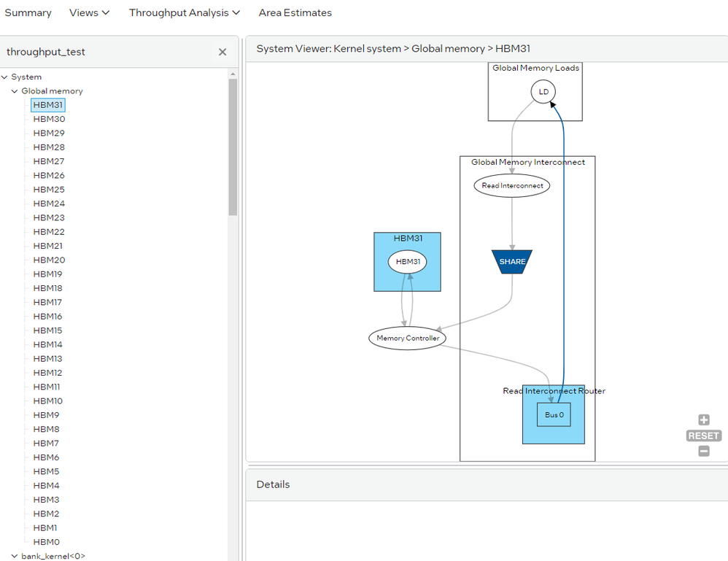The width and height of the screenshot is (728, 561).
Task: Click the zoom out minus icon
Action: pyautogui.click(x=703, y=451)
